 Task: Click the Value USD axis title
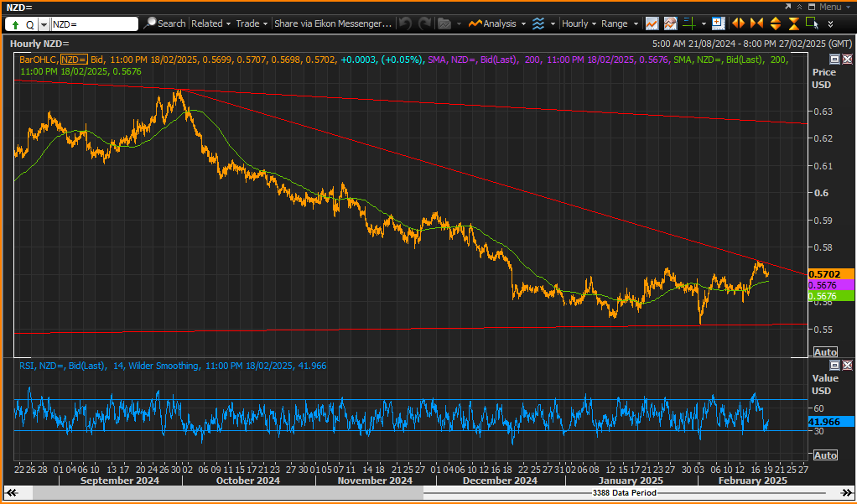[823, 384]
